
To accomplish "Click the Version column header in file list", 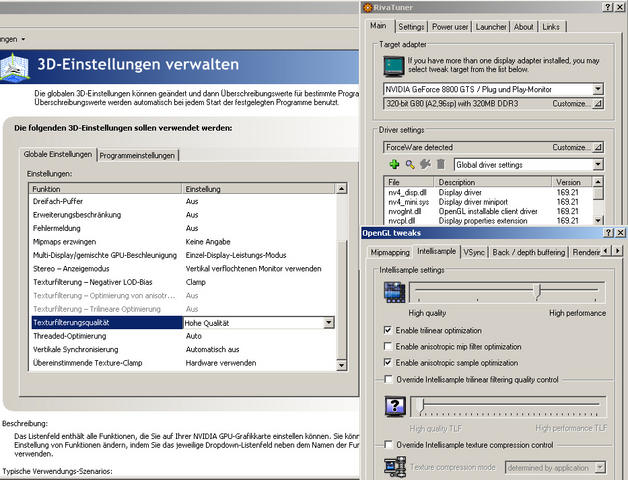I will [x=572, y=182].
